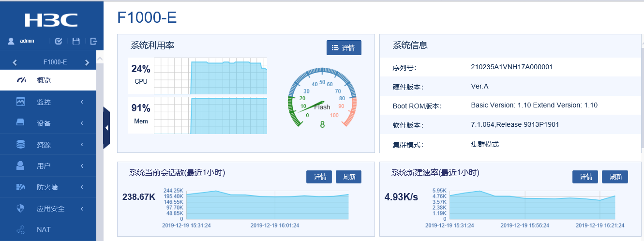Click the logout icon beside admin
This screenshot has width=644, height=241.
click(93, 41)
